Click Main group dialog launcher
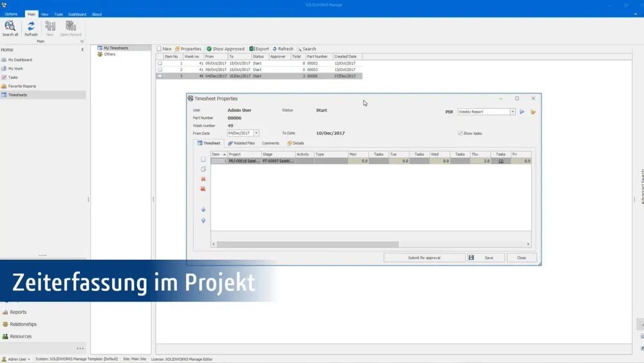644x363 pixels. coord(82,41)
